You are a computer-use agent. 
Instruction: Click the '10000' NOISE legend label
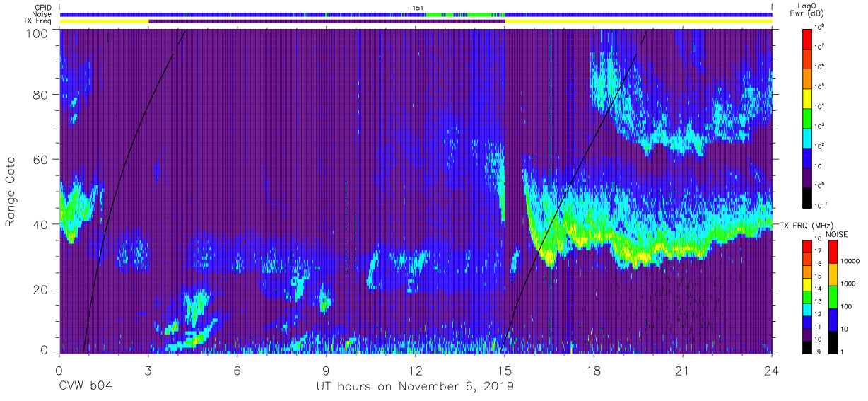pyautogui.click(x=850, y=262)
